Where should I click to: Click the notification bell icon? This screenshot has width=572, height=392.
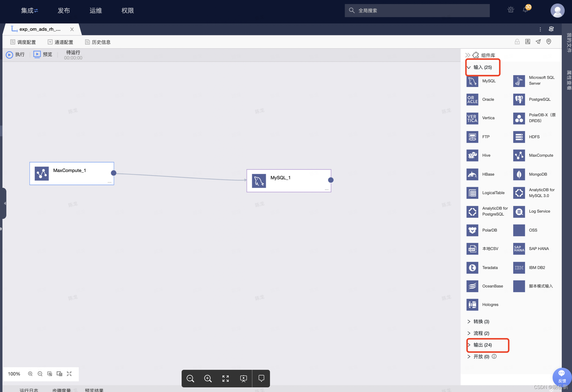pos(525,10)
